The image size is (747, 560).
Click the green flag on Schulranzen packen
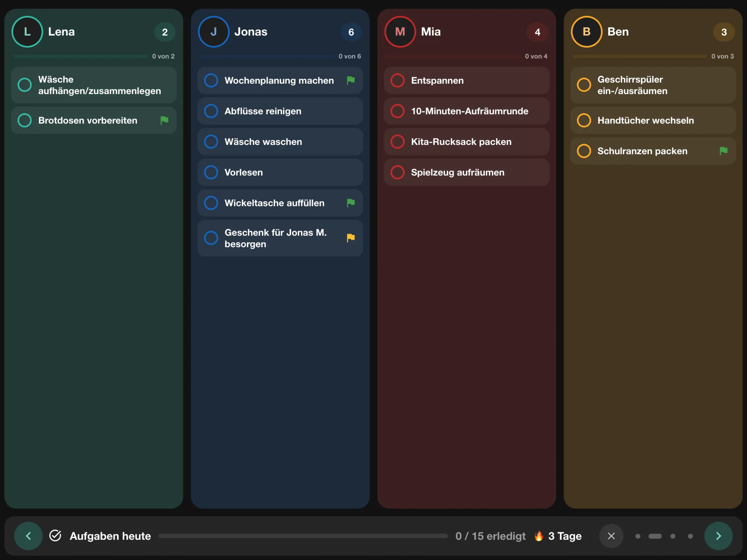[723, 151]
